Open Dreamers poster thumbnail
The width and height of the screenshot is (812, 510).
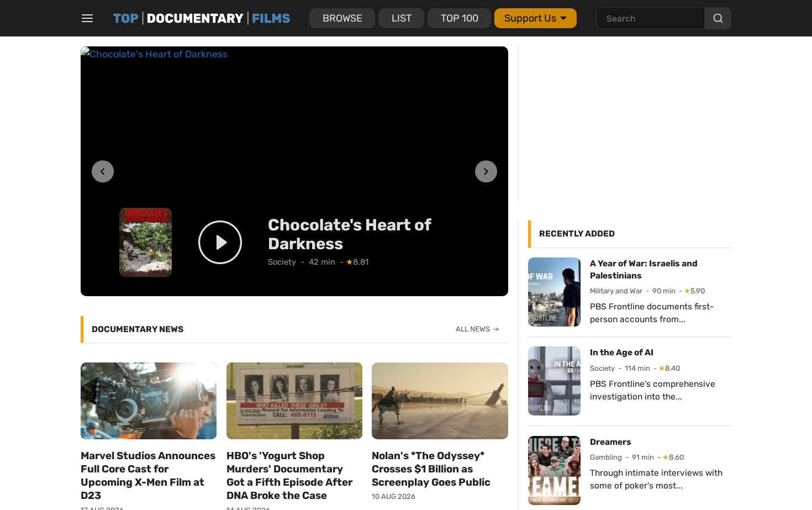(x=554, y=470)
